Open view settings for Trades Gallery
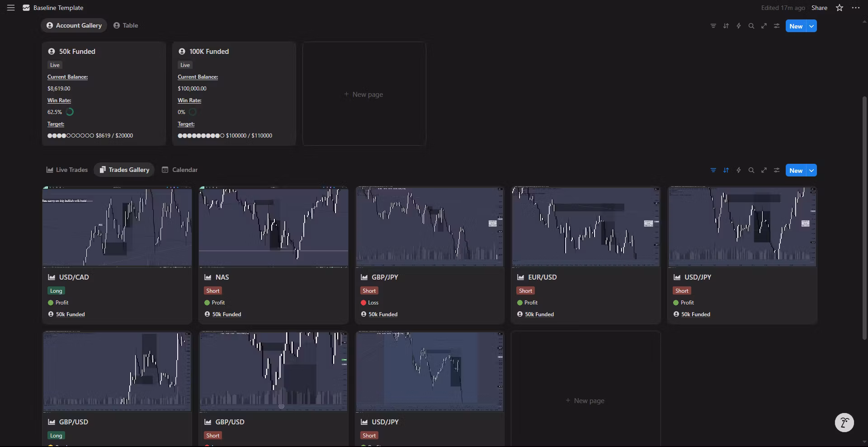Image resolution: width=868 pixels, height=447 pixels. coord(776,171)
